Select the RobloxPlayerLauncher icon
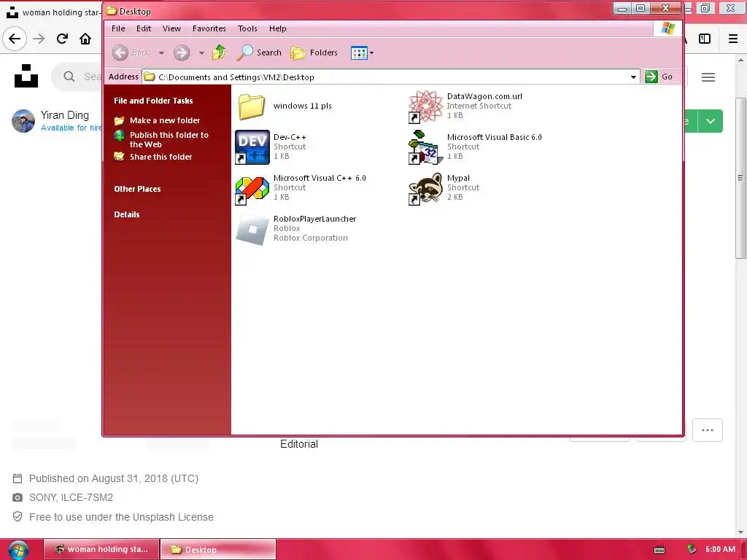747x560 pixels. click(252, 229)
